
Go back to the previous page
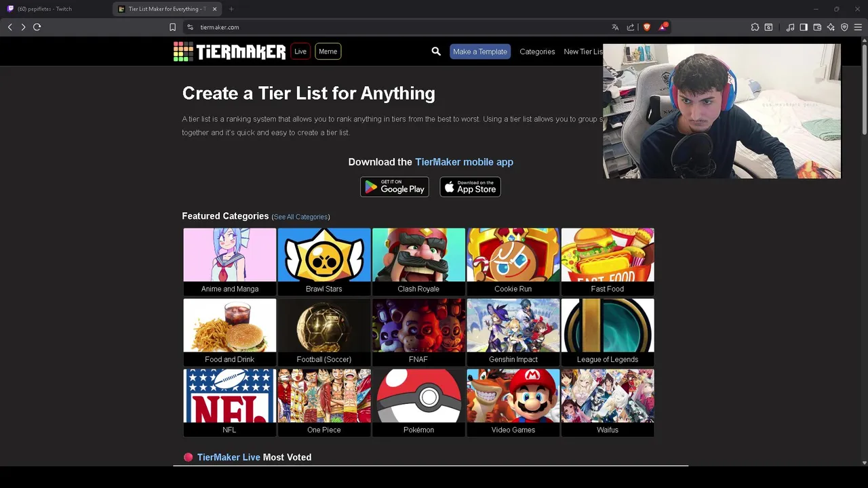coord(9,27)
